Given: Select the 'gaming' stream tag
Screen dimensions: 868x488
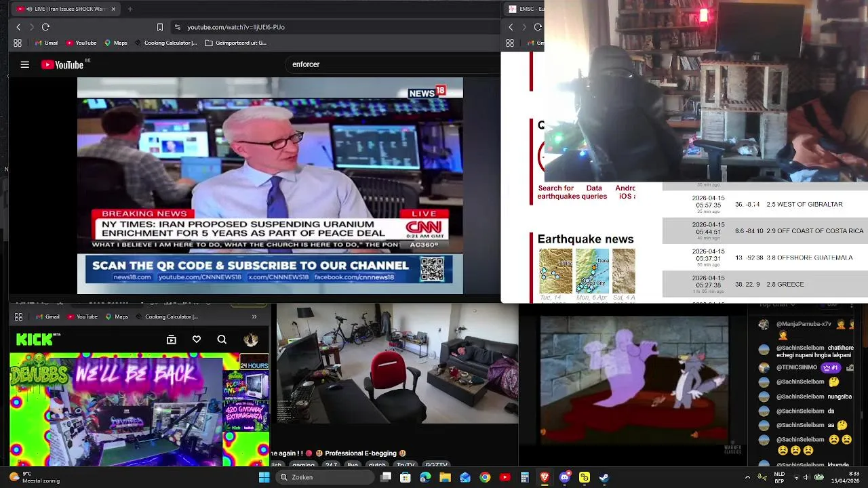Looking at the screenshot, I should (x=303, y=465).
